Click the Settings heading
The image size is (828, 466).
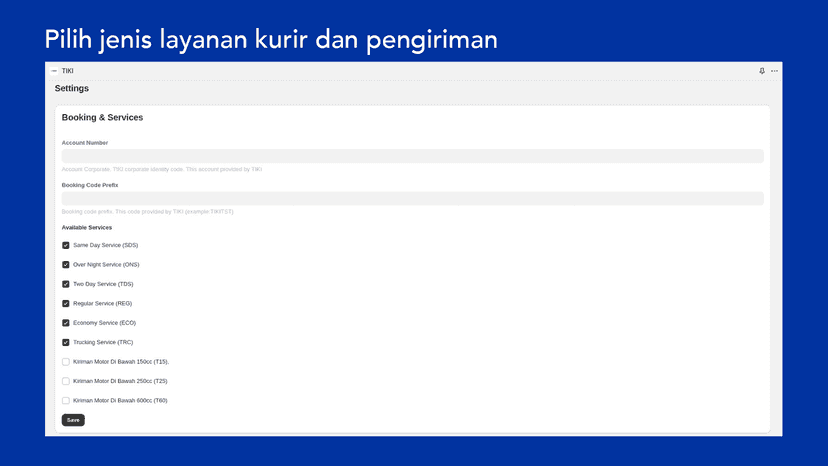coord(72,88)
